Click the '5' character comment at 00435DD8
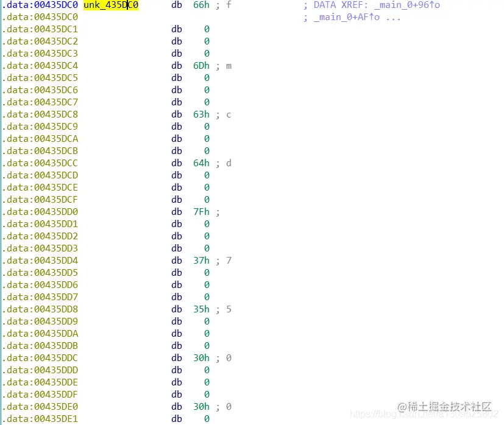This screenshot has width=504, height=425. [229, 309]
